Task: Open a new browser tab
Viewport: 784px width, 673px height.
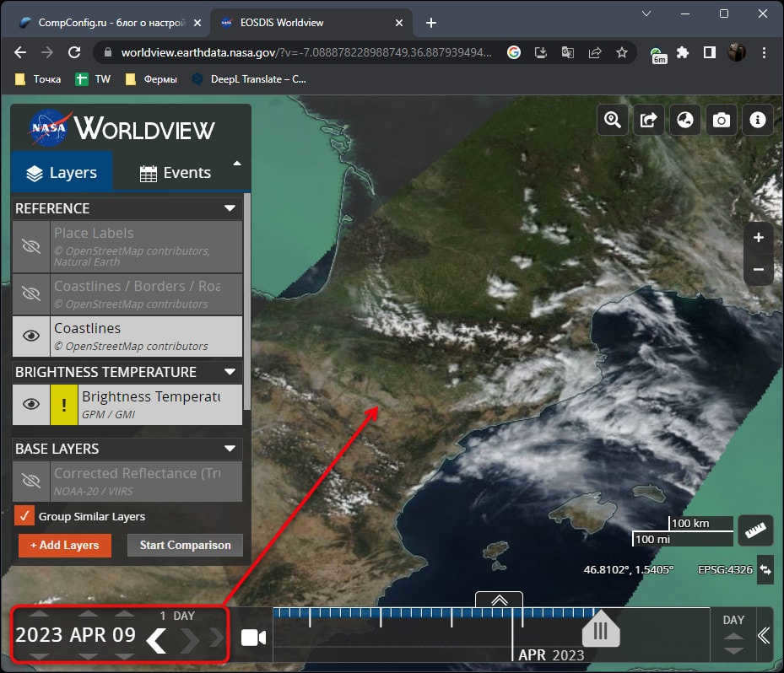Action: tap(431, 23)
